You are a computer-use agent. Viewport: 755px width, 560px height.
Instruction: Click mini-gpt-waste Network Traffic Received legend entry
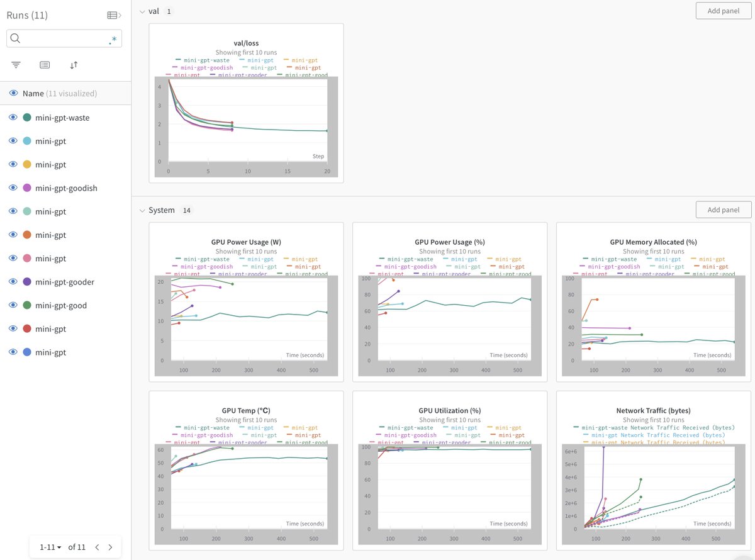coord(653,427)
